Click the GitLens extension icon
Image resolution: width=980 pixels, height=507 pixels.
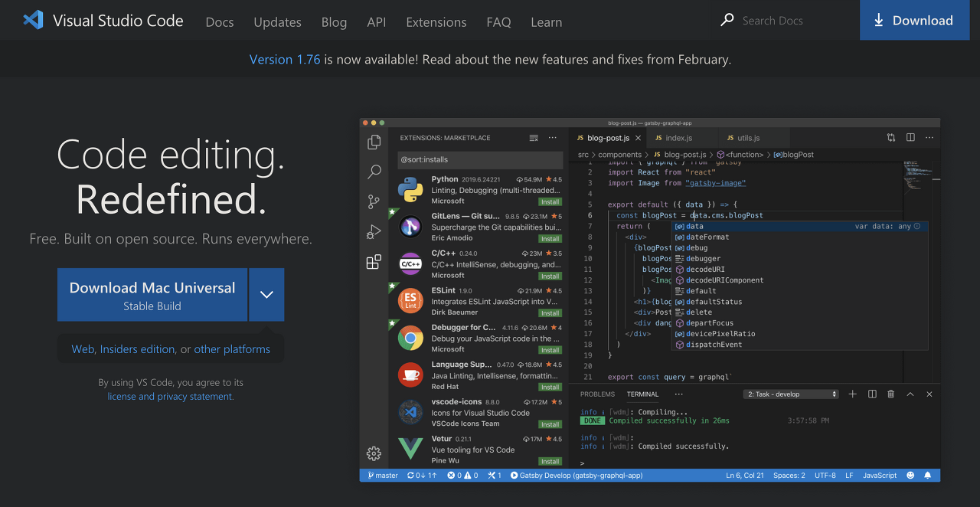click(411, 226)
